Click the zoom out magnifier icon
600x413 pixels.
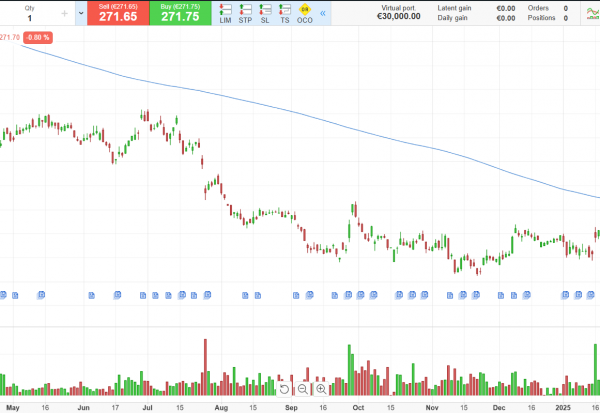[303, 389]
